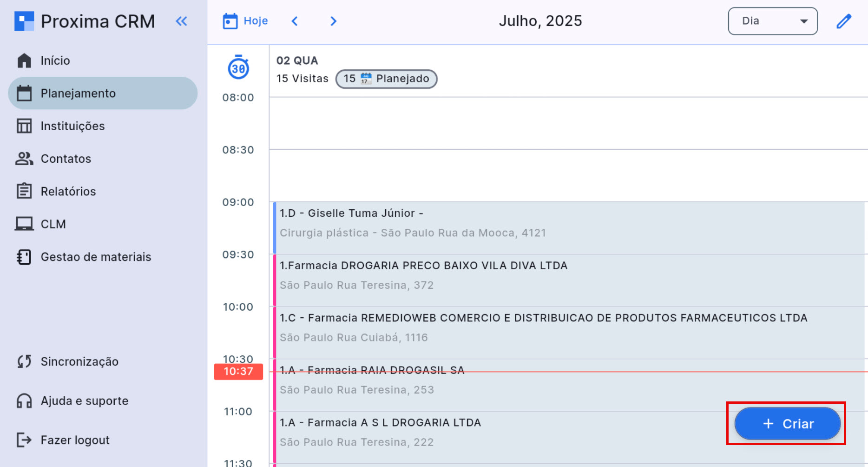This screenshot has width=868, height=467.
Task: Click Fazer logout
Action: (x=75, y=440)
